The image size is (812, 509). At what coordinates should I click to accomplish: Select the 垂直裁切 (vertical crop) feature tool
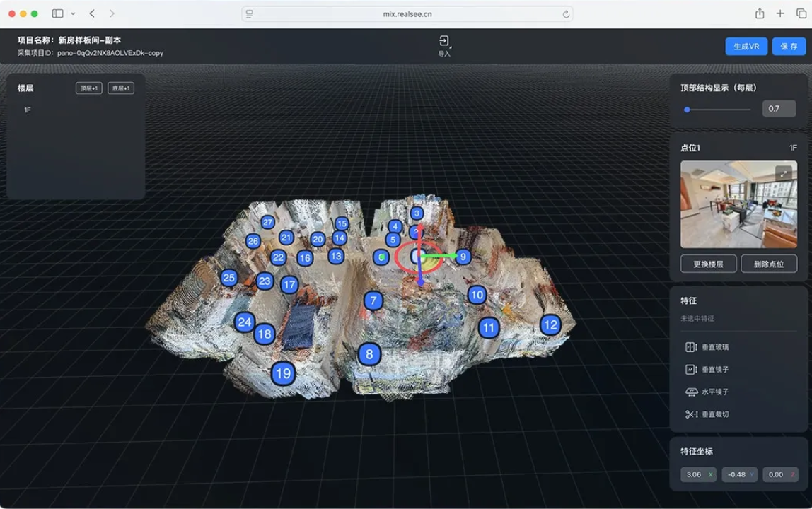[x=709, y=414]
